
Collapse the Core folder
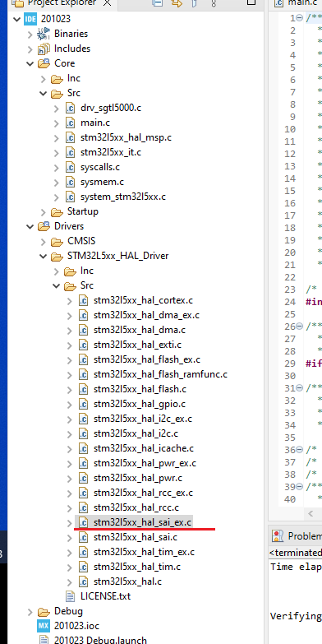pos(30,63)
